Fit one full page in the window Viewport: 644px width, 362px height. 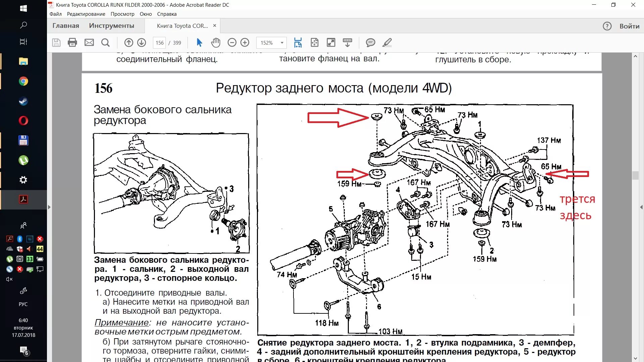[315, 43]
